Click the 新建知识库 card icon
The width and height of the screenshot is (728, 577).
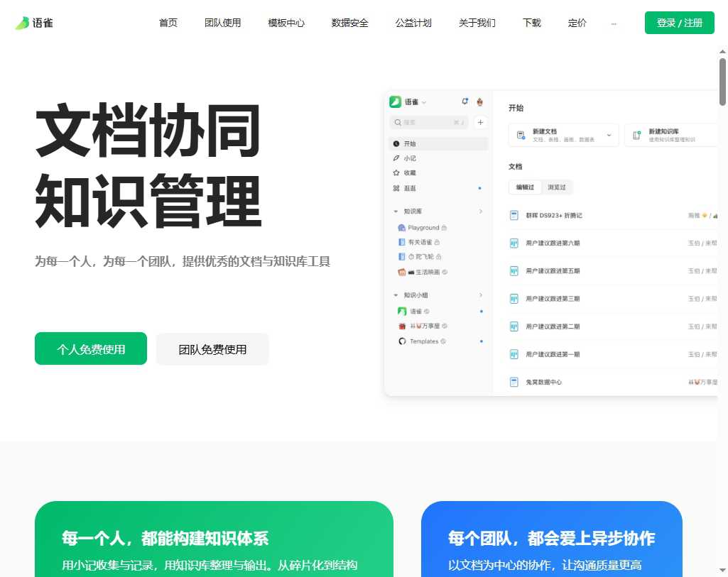[x=636, y=135]
